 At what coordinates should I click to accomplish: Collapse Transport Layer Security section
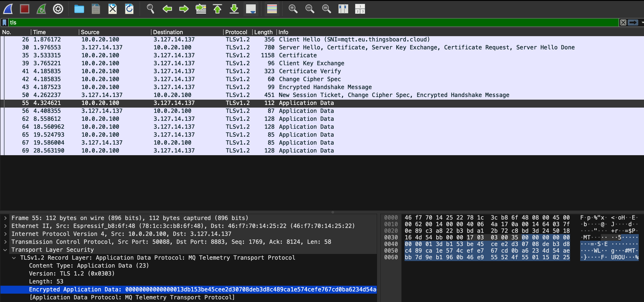[x=5, y=250]
